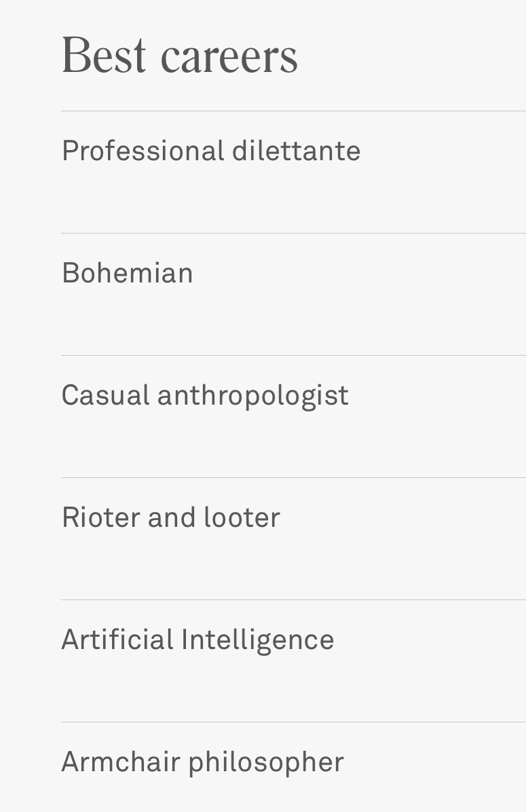Click the Best careers heading
Screen dimensions: 526x812
pyautogui.click(x=179, y=56)
